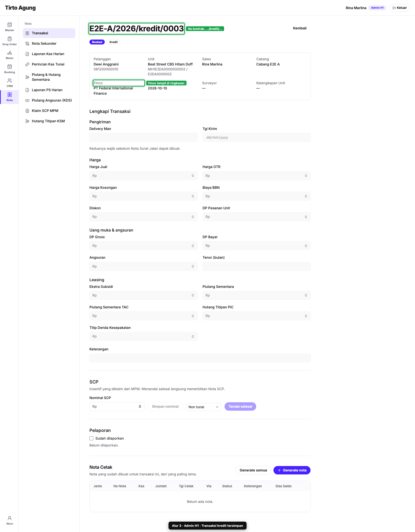Click the Piutang & Hutang Sementara icon
This screenshot has height=532, width=415.
27,77
